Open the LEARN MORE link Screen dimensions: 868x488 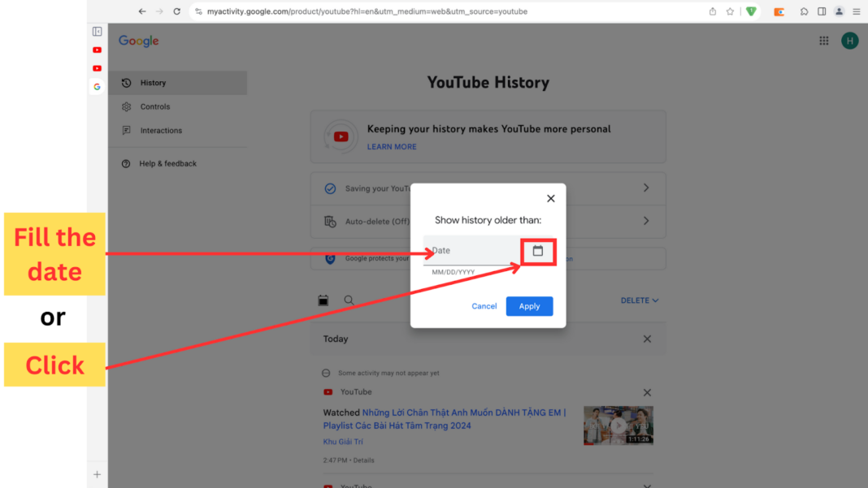392,146
